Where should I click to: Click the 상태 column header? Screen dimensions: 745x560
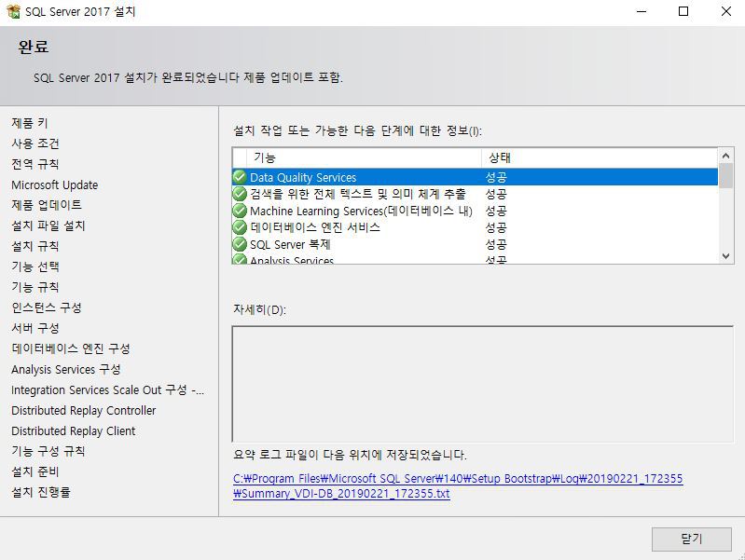[x=600, y=157]
